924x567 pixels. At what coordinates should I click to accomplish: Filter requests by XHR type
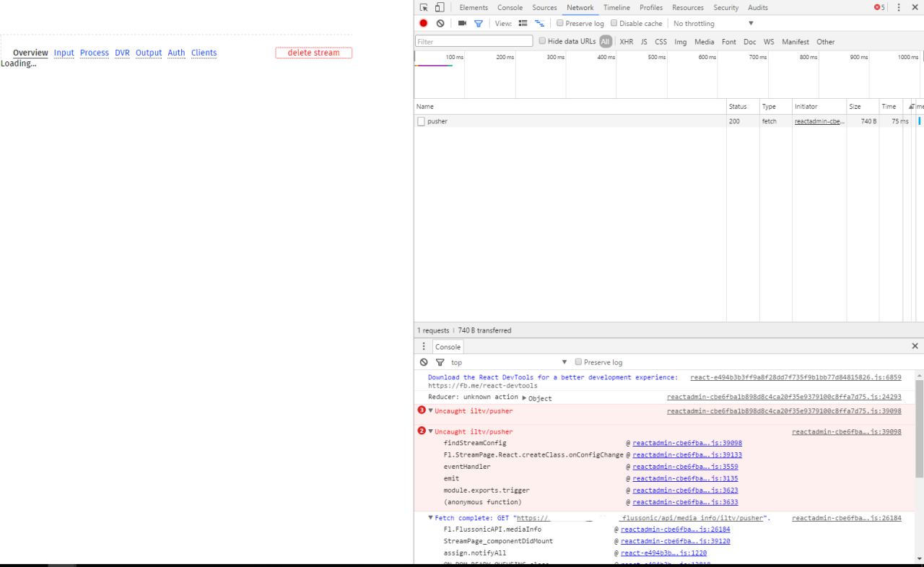(x=627, y=42)
